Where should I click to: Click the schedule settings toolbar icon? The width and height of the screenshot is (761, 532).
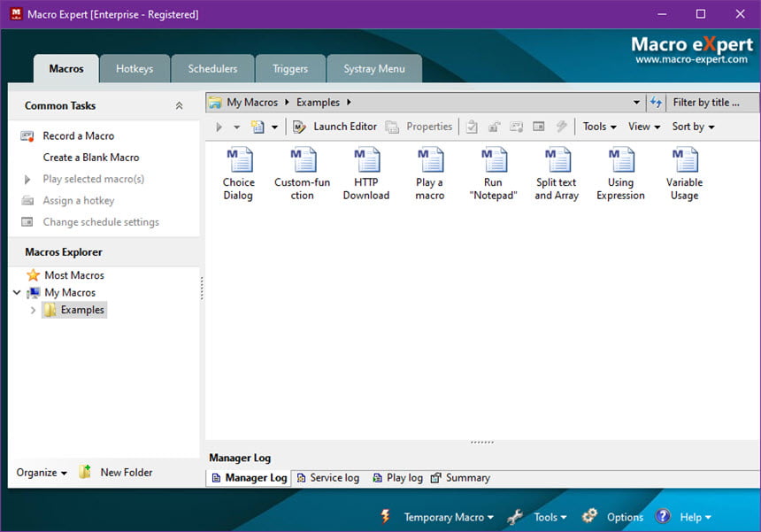pyautogui.click(x=539, y=127)
